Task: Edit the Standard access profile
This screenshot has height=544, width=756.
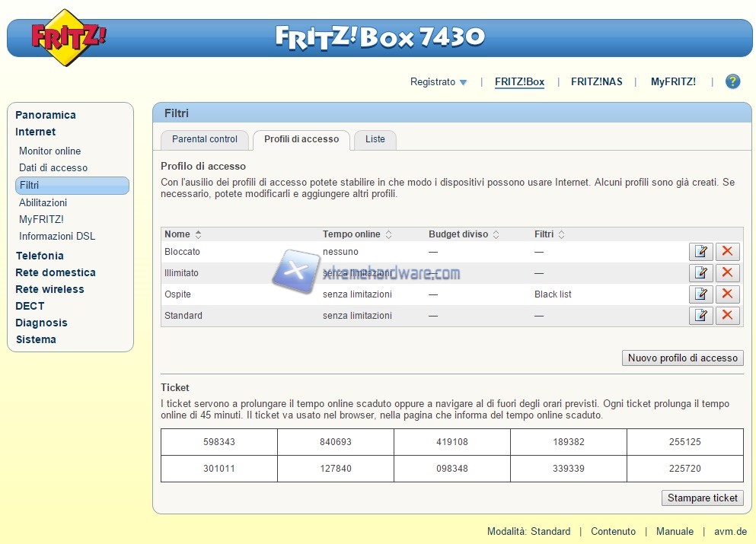Action: (700, 316)
